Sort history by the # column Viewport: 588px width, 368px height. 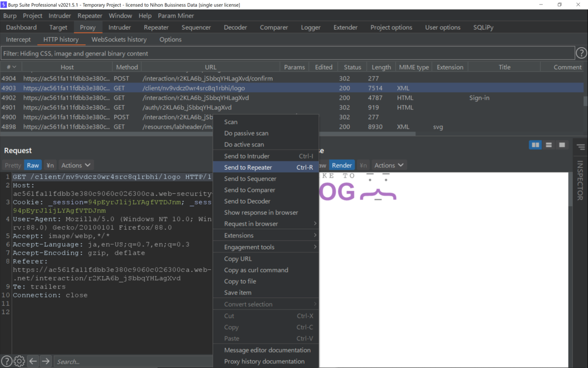pyautogui.click(x=11, y=67)
